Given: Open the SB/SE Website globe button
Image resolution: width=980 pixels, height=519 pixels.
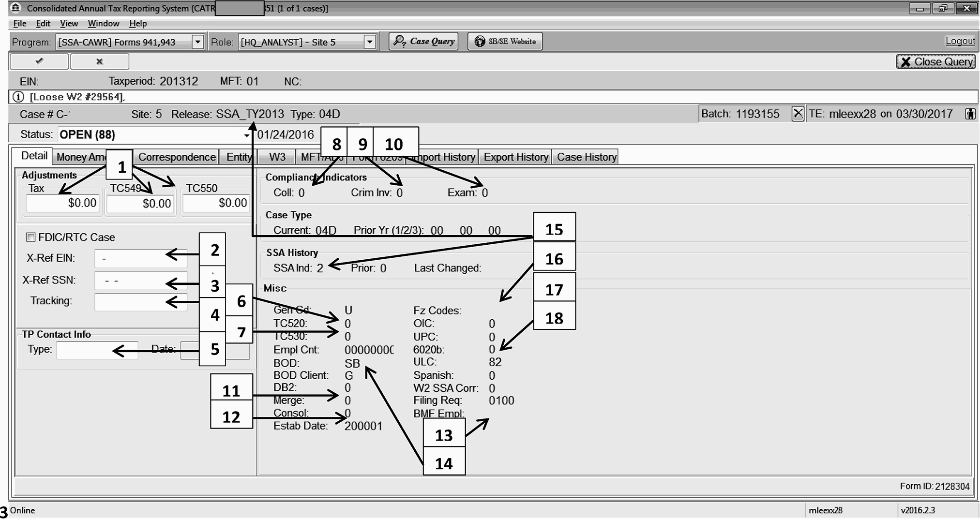Looking at the screenshot, I should click(x=505, y=42).
